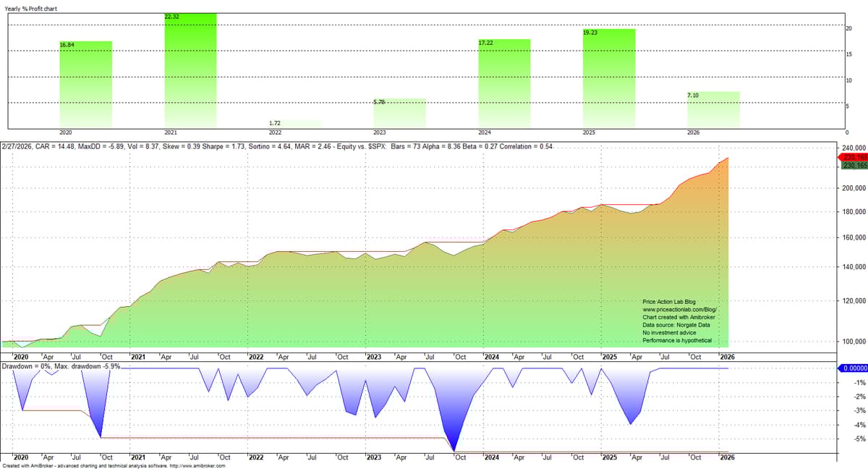868x469 pixels.
Task: Click the Yearly % Profit chart title
Action: [x=30, y=9]
